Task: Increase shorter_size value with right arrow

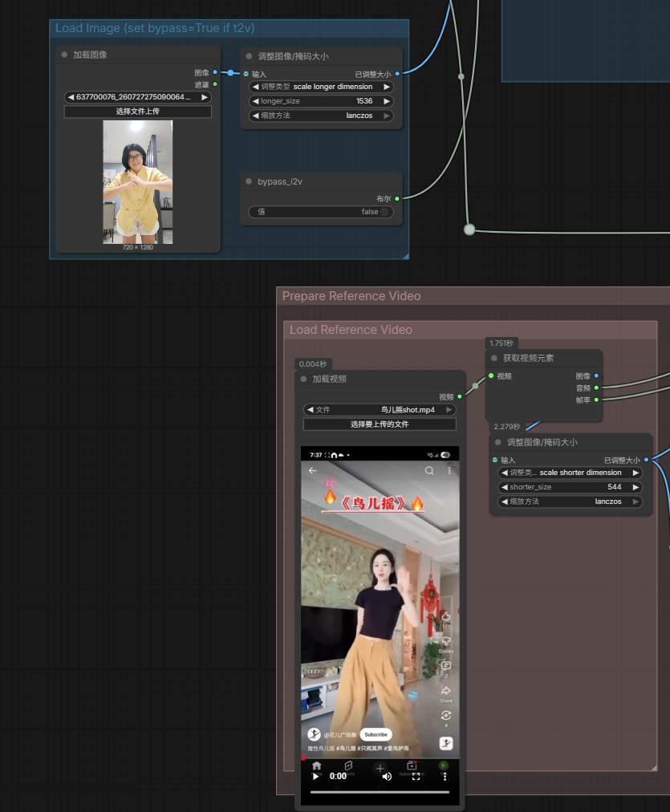Action: pyautogui.click(x=635, y=487)
